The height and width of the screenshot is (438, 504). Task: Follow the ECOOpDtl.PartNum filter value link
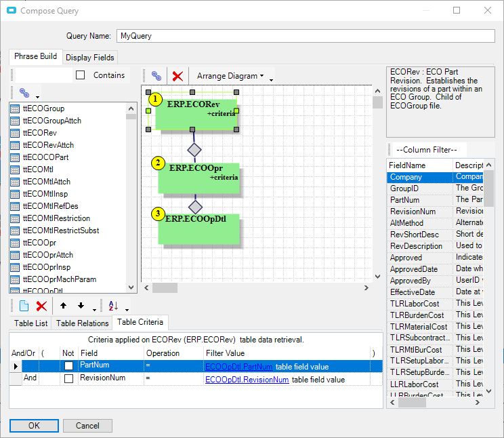239,367
